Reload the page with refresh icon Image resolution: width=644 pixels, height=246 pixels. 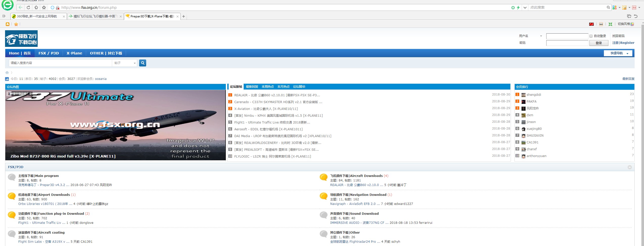[x=28, y=7]
